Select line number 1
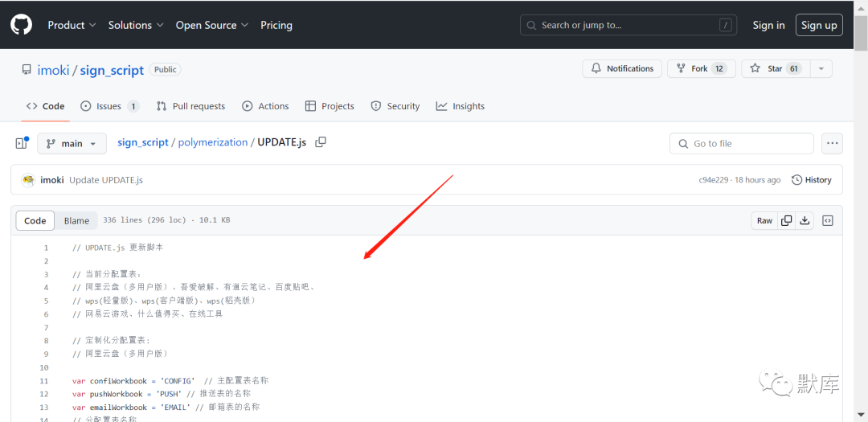The height and width of the screenshot is (422, 868). 46,248
